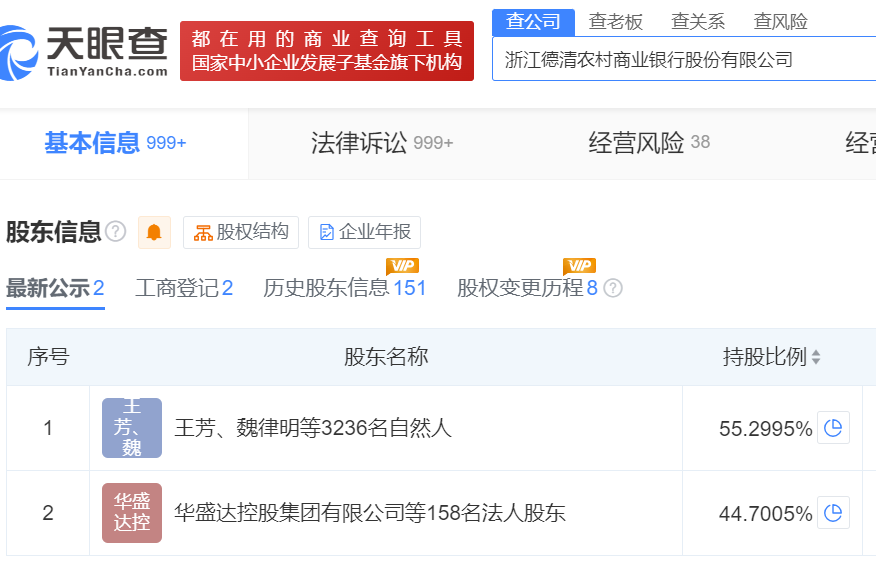The image size is (876, 564).
Task: Click the 王芳、魏 avatar tile
Action: pos(132,428)
